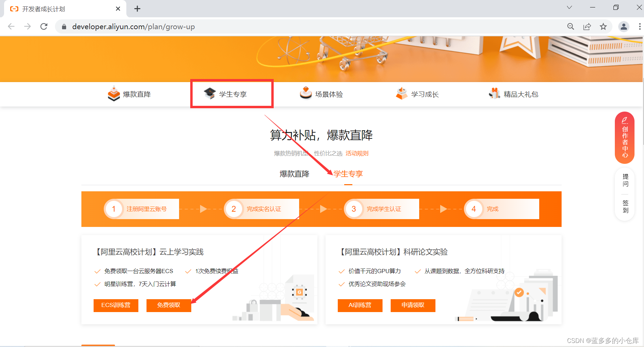Click the 从课题到数据，全方位科研支持 text
Screen dimensions: 644x347
pos(465,271)
